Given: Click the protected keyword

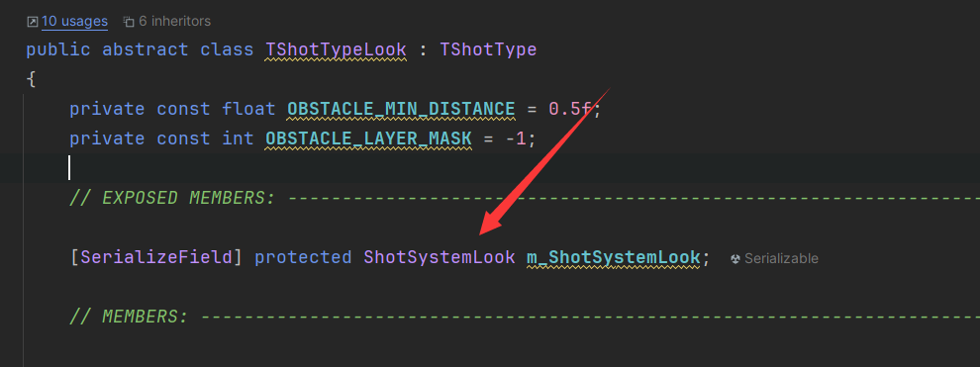Looking at the screenshot, I should 303,257.
